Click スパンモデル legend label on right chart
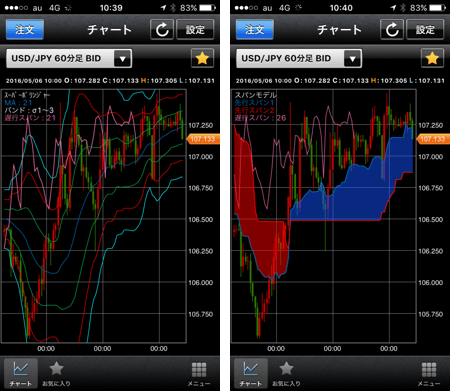The image size is (450, 391). 256,95
